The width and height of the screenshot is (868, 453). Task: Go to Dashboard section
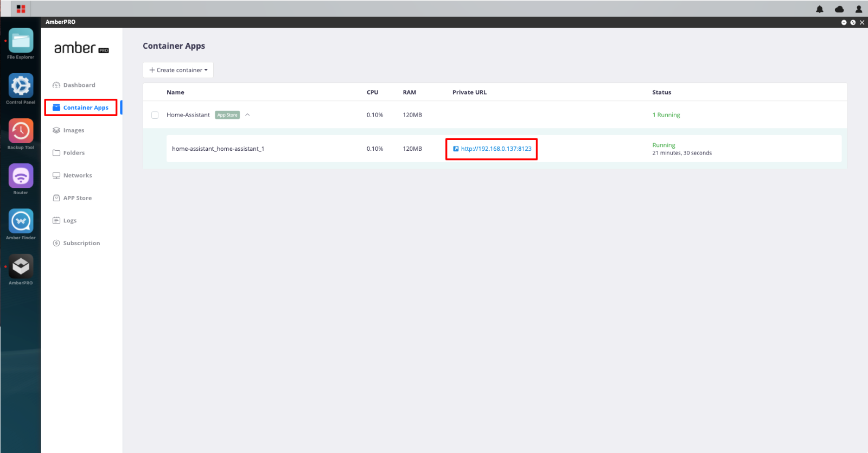point(79,85)
